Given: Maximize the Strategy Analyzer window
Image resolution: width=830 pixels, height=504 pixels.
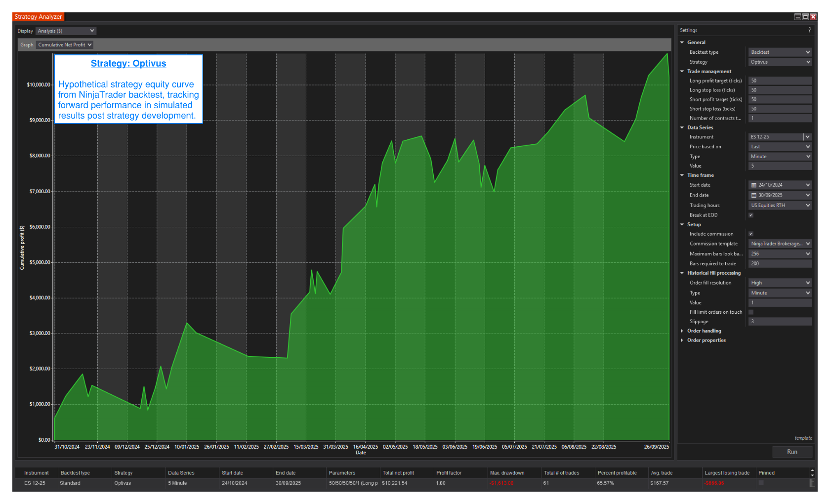Looking at the screenshot, I should pos(805,17).
